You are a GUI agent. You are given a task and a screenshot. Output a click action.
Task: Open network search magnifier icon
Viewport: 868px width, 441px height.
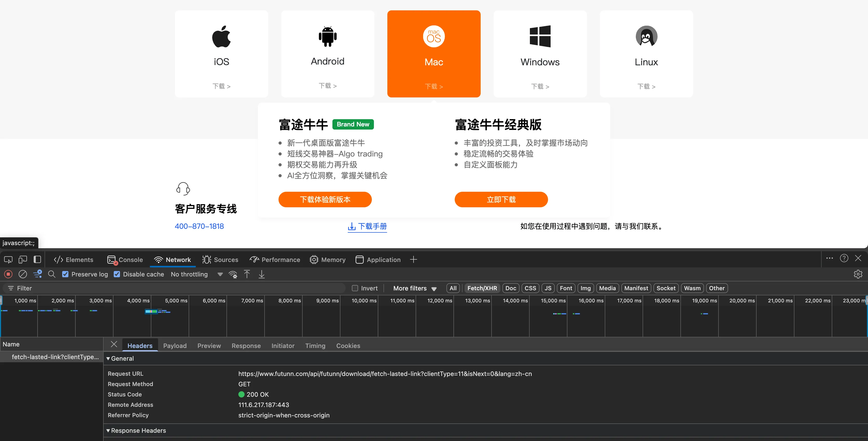(x=52, y=274)
